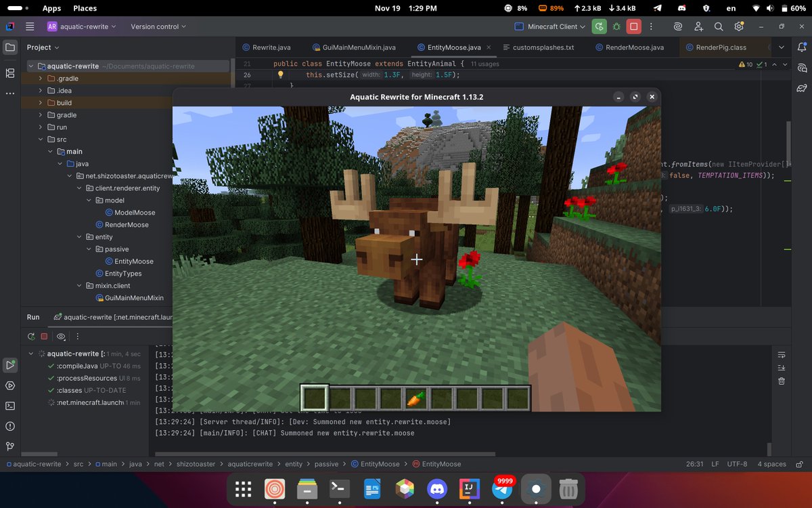Select the carrot hotbar slot in Minecraft
Screen dimensions: 812x508
(416, 398)
